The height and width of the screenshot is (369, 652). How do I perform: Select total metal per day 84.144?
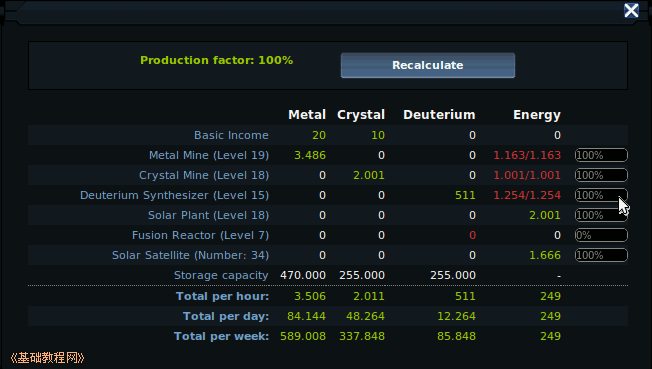tap(306, 316)
